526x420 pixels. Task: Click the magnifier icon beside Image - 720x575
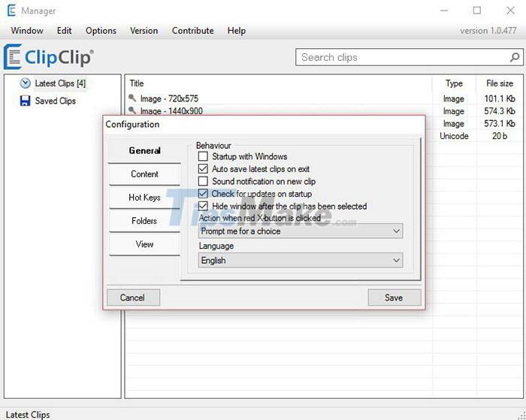[x=132, y=98]
